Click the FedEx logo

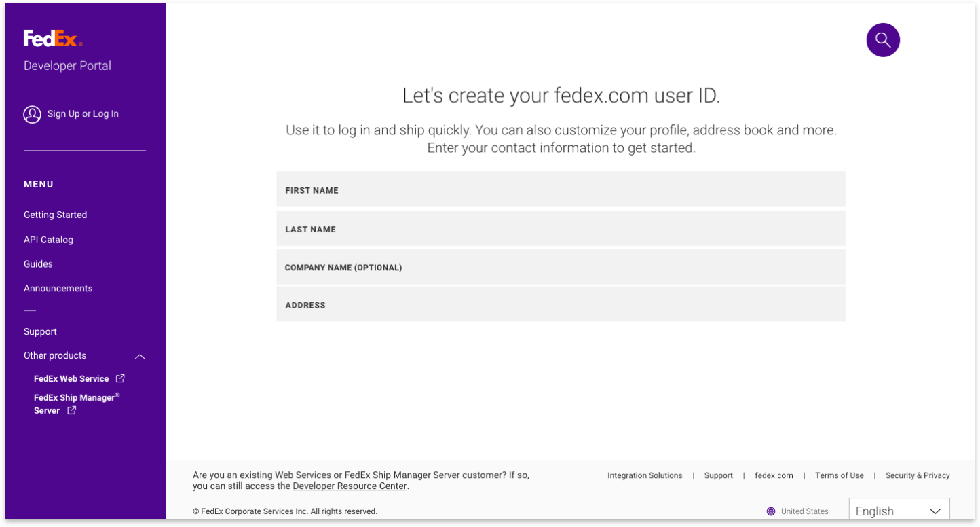point(53,39)
